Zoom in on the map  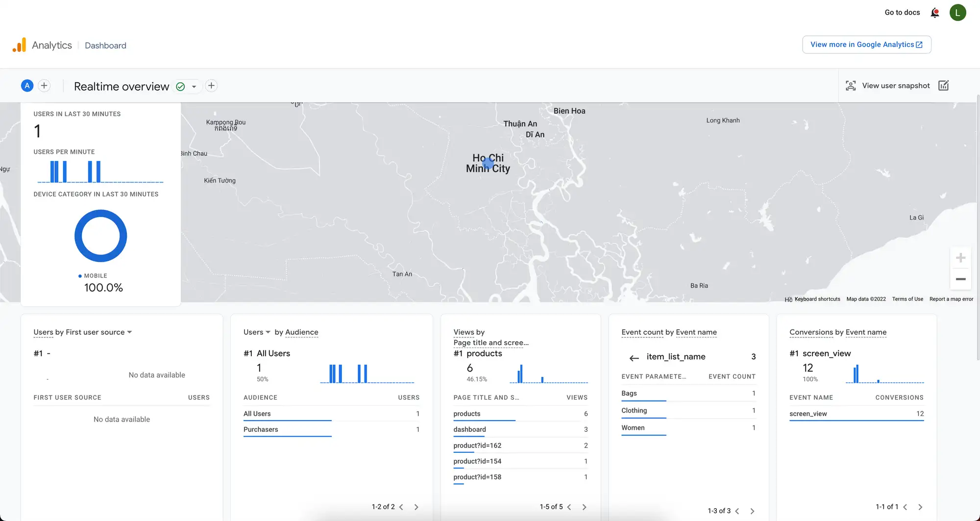[960, 258]
